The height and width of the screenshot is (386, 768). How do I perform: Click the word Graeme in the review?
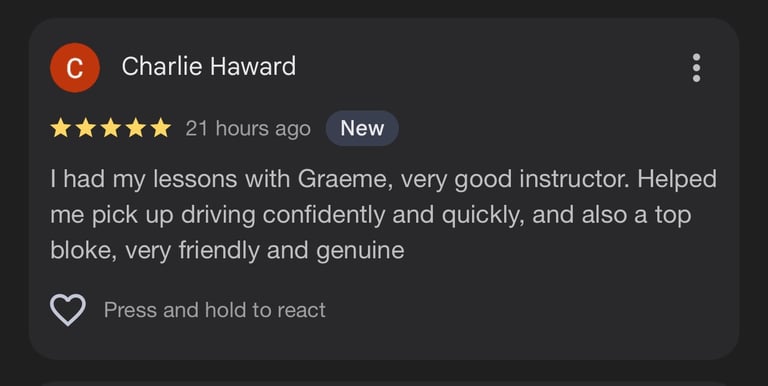click(344, 179)
